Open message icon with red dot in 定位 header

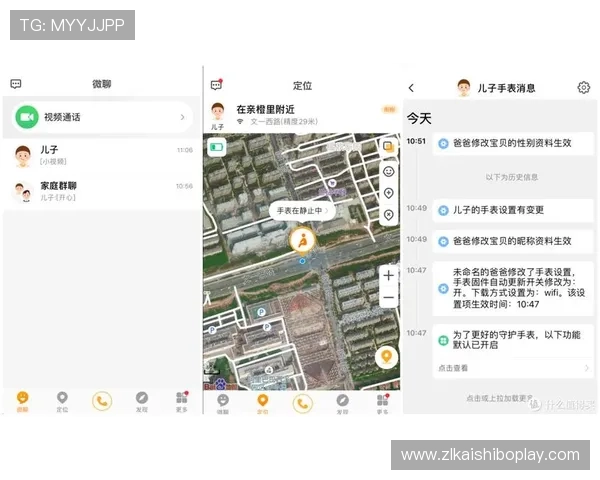pos(217,85)
